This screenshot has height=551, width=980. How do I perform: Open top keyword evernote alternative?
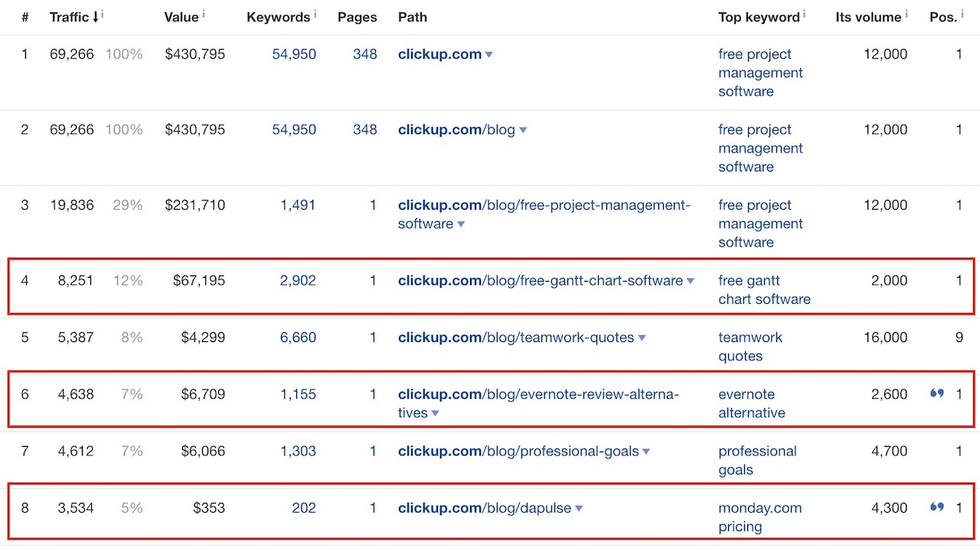coord(752,403)
